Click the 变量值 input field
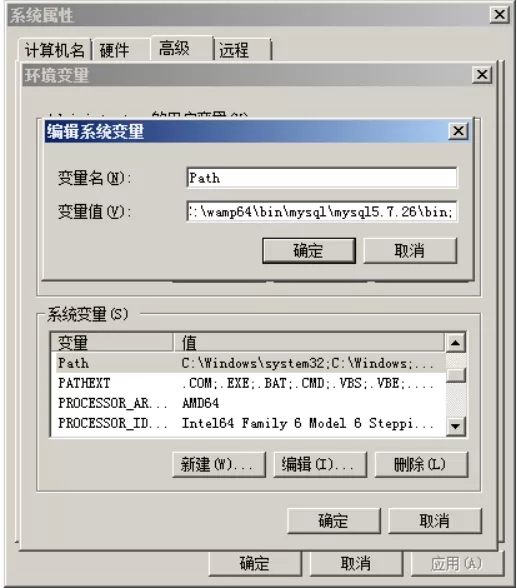Viewport: 517px width, 588px height. 322,212
